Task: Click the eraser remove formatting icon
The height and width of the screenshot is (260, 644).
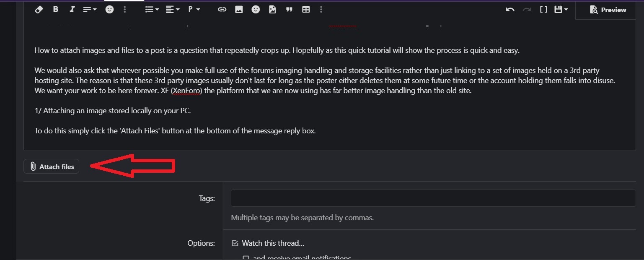Action: [x=39, y=9]
